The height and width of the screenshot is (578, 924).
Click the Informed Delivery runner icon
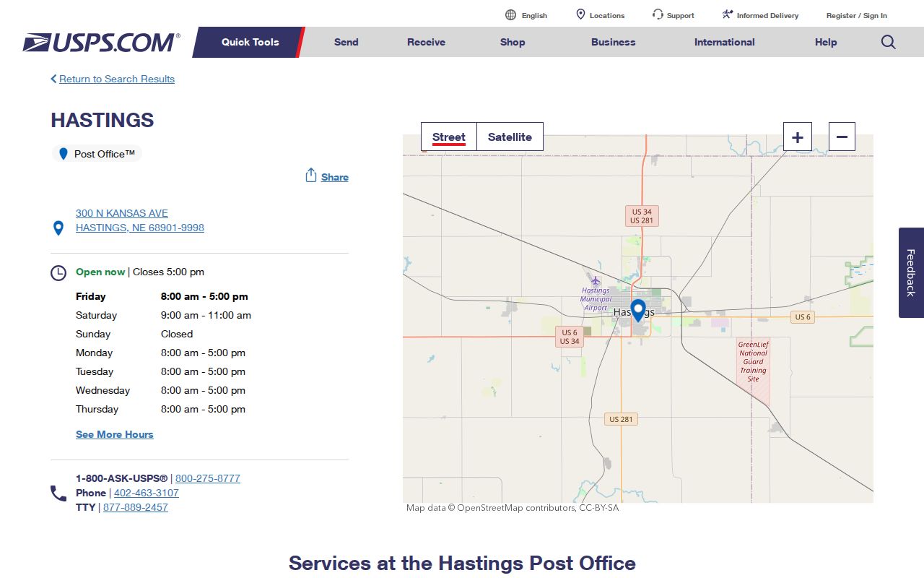[x=728, y=14]
